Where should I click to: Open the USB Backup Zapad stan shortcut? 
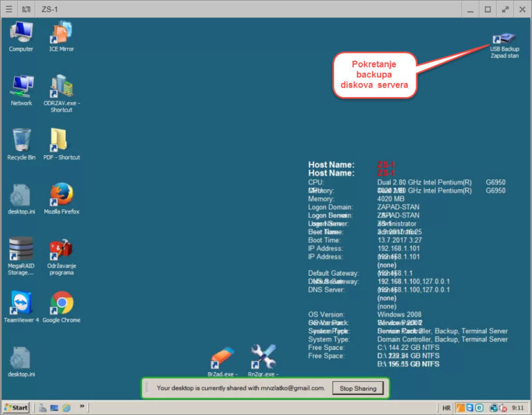(504, 39)
